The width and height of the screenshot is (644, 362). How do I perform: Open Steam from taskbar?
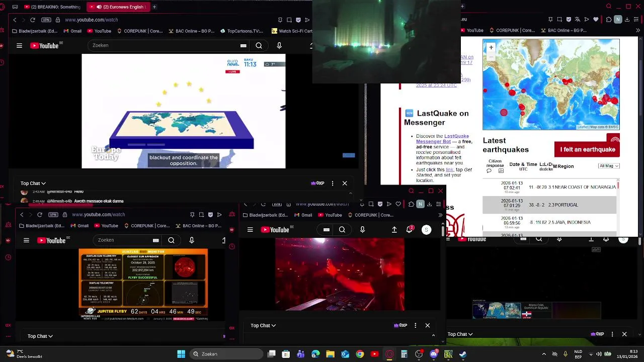coord(463,354)
